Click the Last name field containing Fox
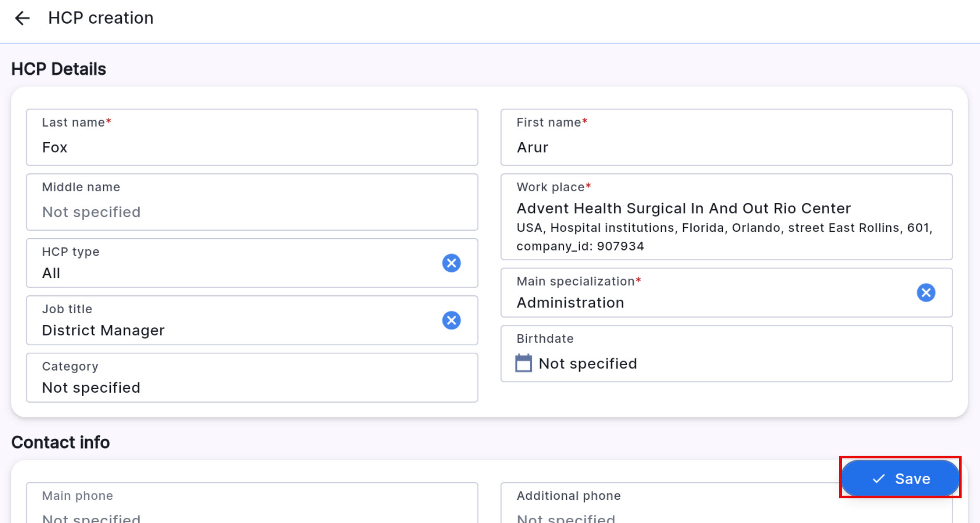Viewport: 980px width, 523px height. pyautogui.click(x=252, y=138)
